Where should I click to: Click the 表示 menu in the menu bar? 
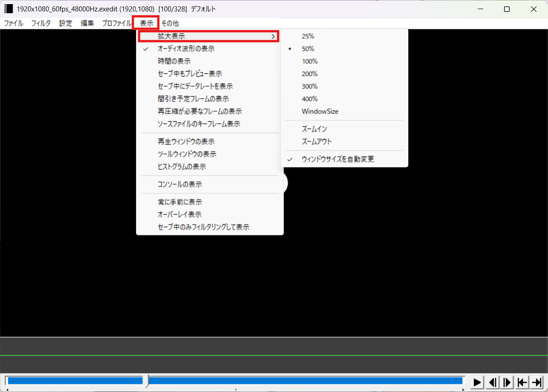click(x=147, y=23)
